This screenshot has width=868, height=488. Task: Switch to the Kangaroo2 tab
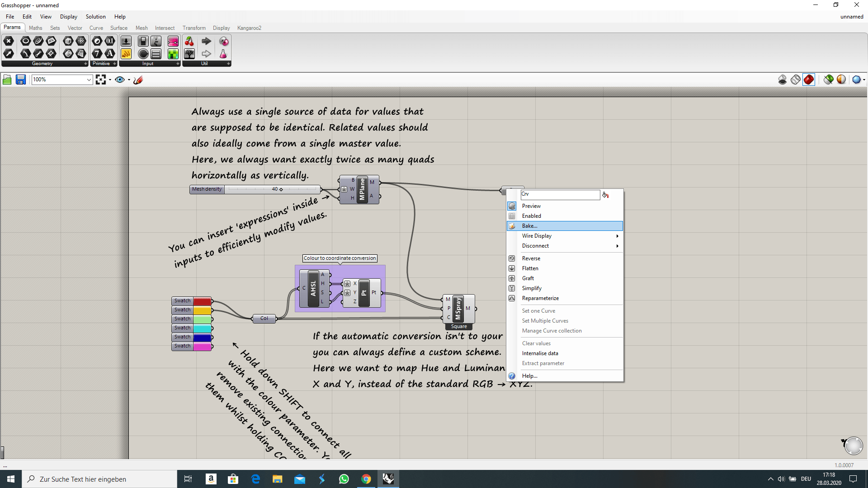(x=249, y=28)
